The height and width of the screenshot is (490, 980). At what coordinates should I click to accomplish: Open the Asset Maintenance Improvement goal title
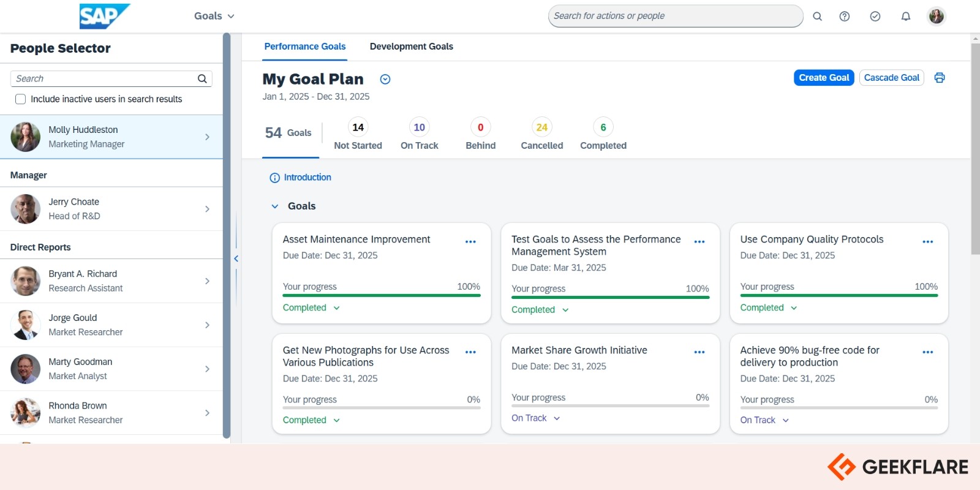[x=356, y=239]
